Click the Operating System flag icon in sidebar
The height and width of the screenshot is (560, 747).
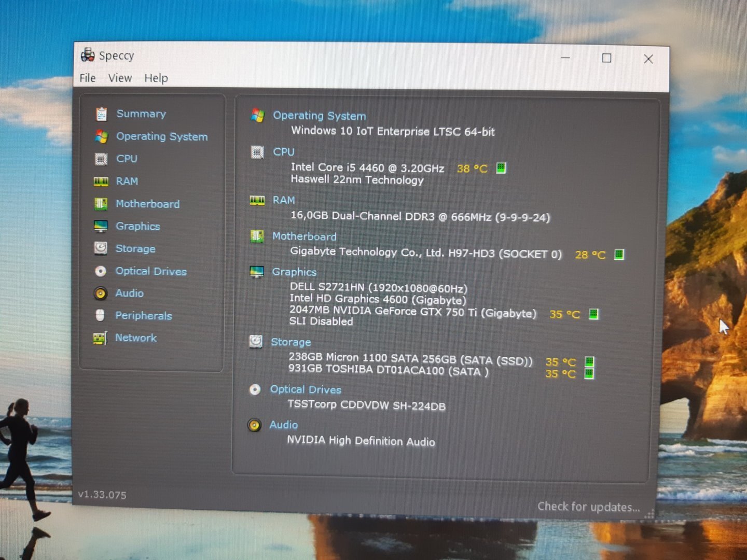[x=101, y=136]
